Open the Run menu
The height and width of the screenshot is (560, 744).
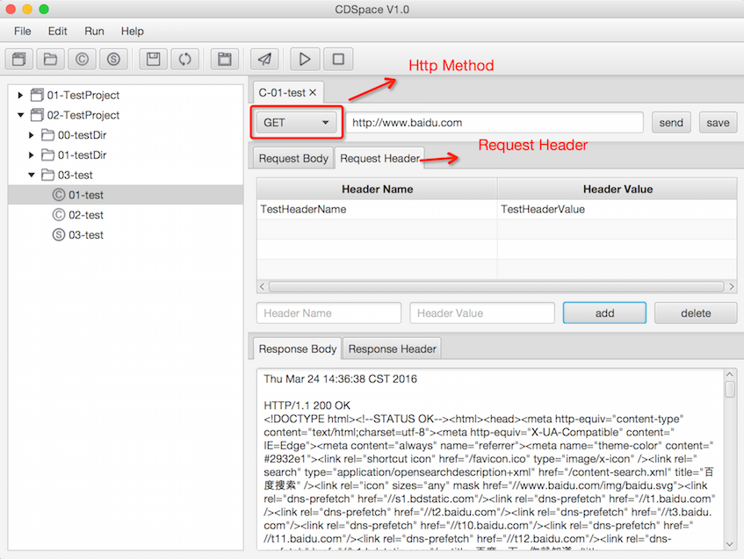click(x=94, y=32)
